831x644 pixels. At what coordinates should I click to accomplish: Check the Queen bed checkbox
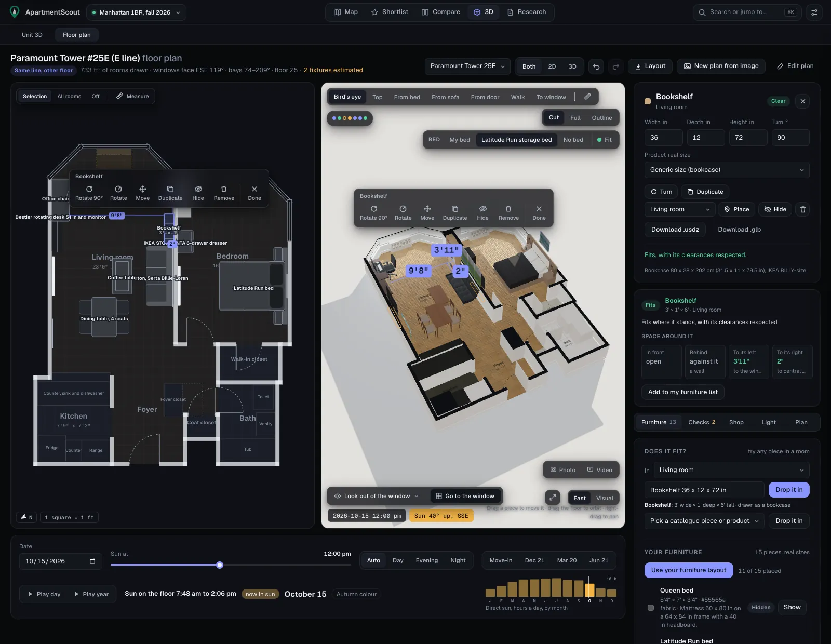coord(651,608)
